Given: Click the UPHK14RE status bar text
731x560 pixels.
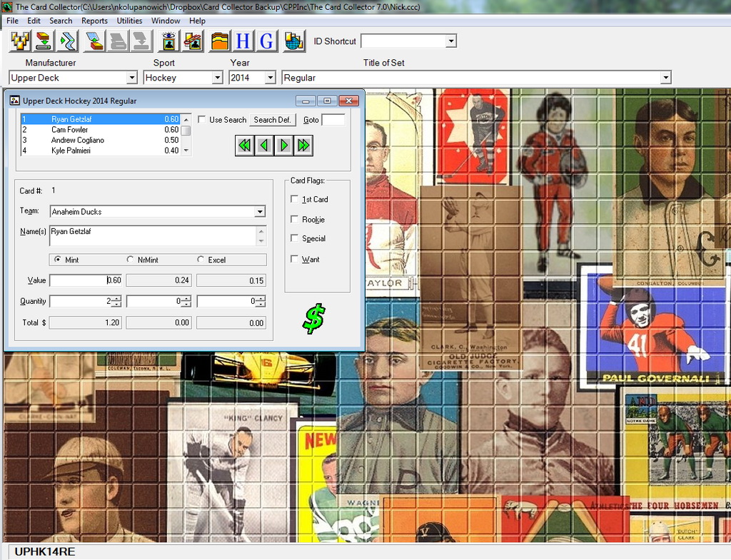Looking at the screenshot, I should coord(45,552).
